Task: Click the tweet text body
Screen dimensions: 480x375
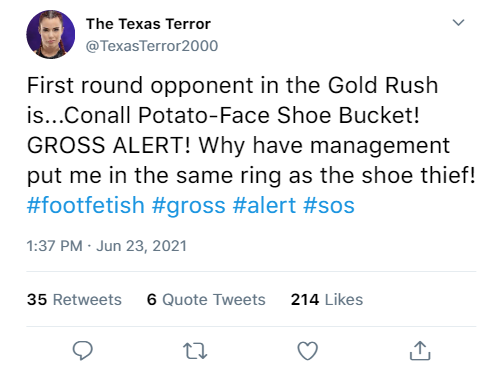Action: coord(251,130)
